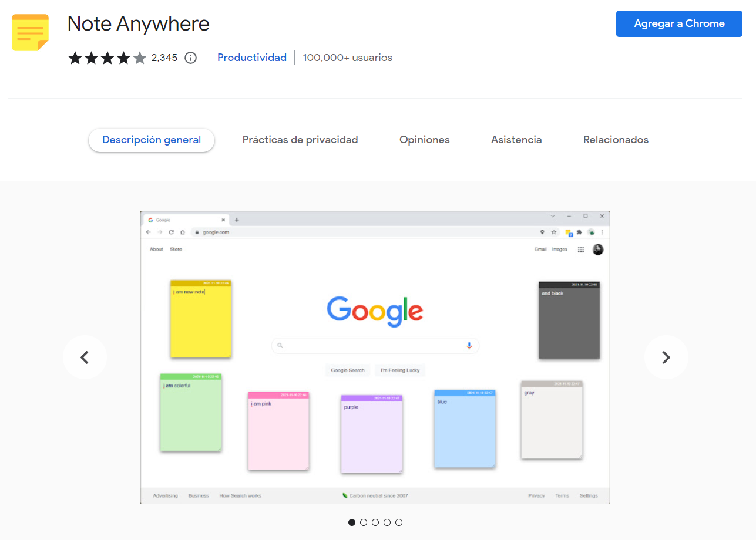Click the browser home icon in preview
The width and height of the screenshot is (756, 540).
[x=183, y=232]
